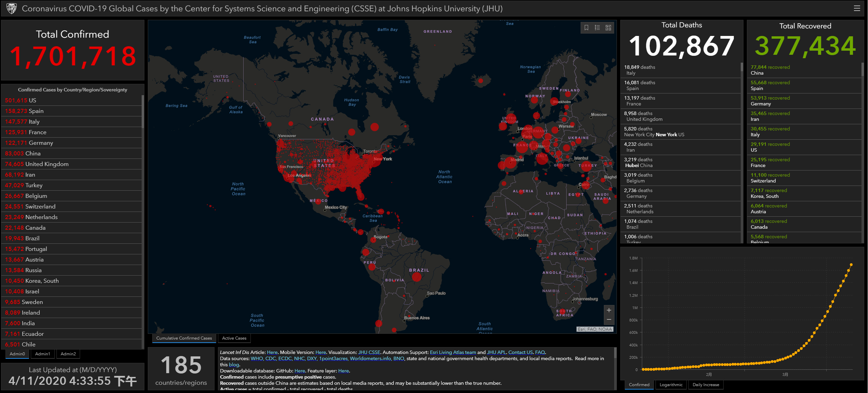
Task: Click the map zoom out minus button
Action: coord(609,320)
